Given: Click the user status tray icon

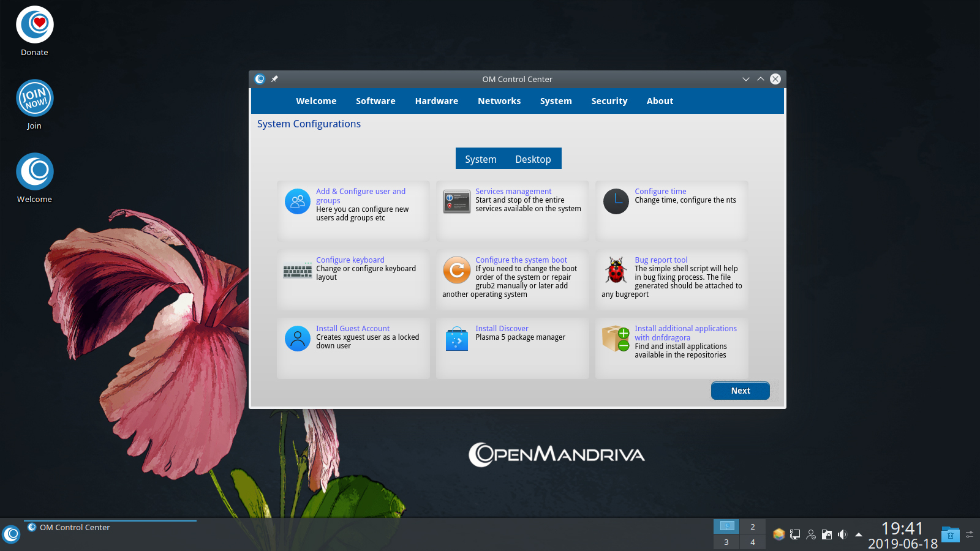Looking at the screenshot, I should [811, 534].
